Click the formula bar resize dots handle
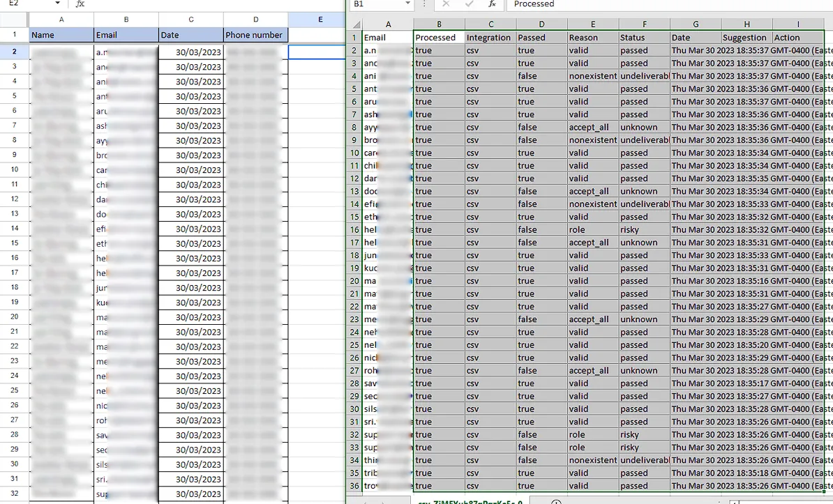The width and height of the screenshot is (833, 504). [x=424, y=3]
